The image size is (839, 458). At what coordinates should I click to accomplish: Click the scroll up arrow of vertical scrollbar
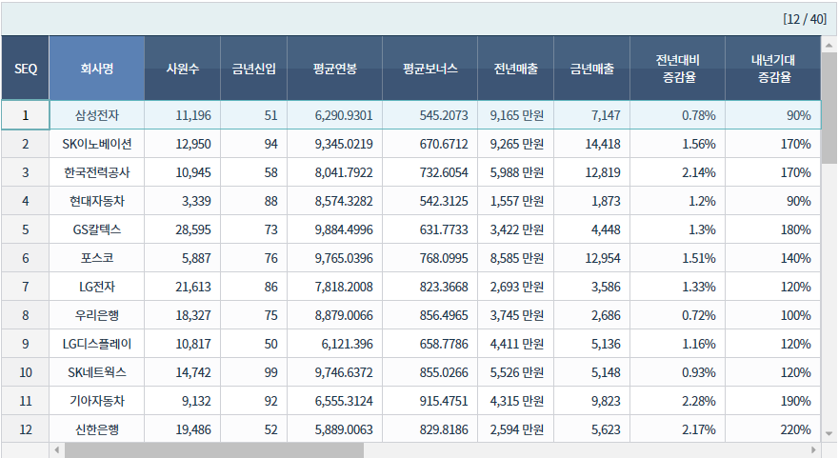(829, 45)
